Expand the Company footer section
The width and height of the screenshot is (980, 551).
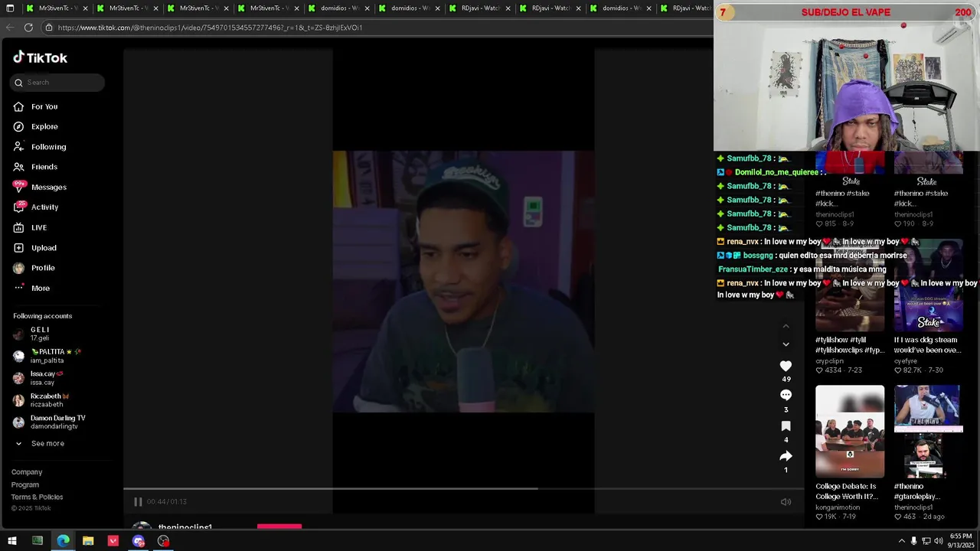[27, 472]
